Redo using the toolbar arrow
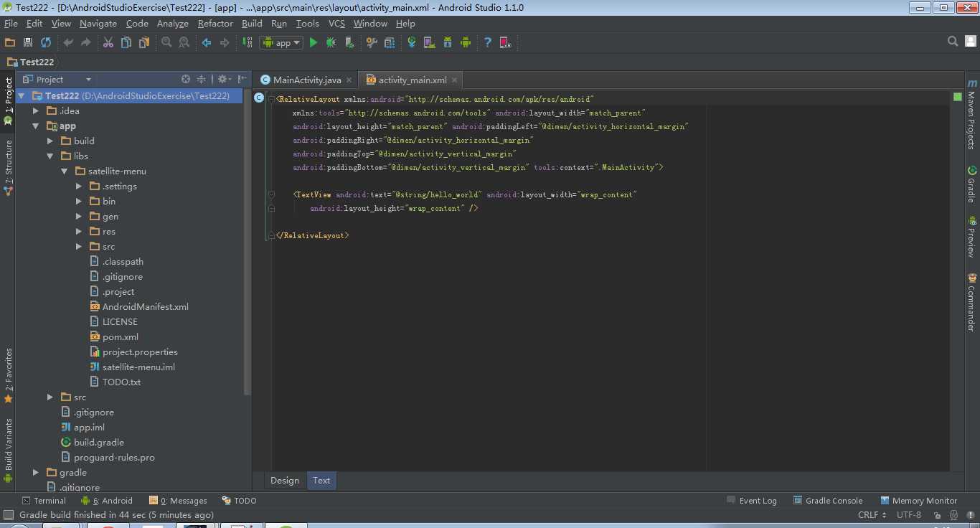Image resolution: width=980 pixels, height=528 pixels. [x=86, y=42]
